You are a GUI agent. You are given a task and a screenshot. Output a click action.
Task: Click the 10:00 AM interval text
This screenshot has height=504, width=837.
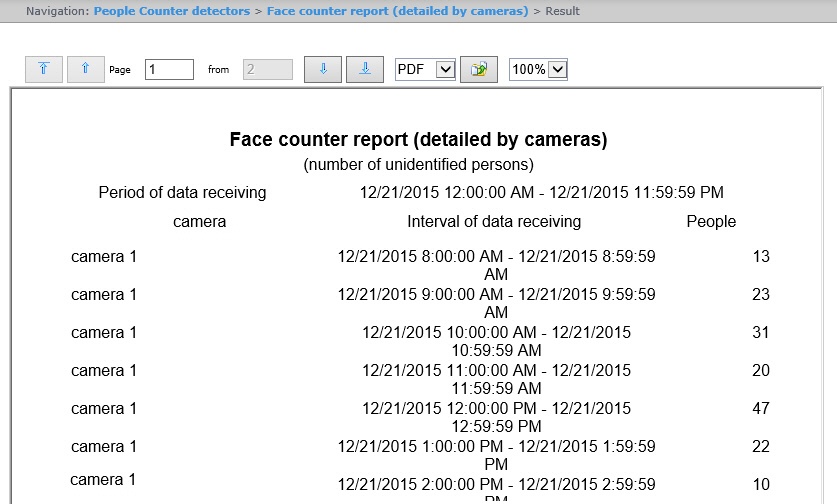496,341
